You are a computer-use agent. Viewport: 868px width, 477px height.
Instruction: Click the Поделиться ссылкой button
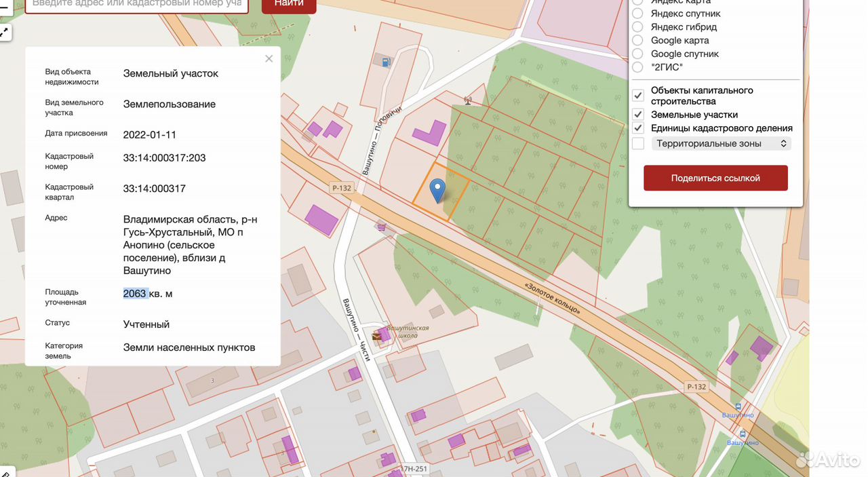tap(715, 178)
